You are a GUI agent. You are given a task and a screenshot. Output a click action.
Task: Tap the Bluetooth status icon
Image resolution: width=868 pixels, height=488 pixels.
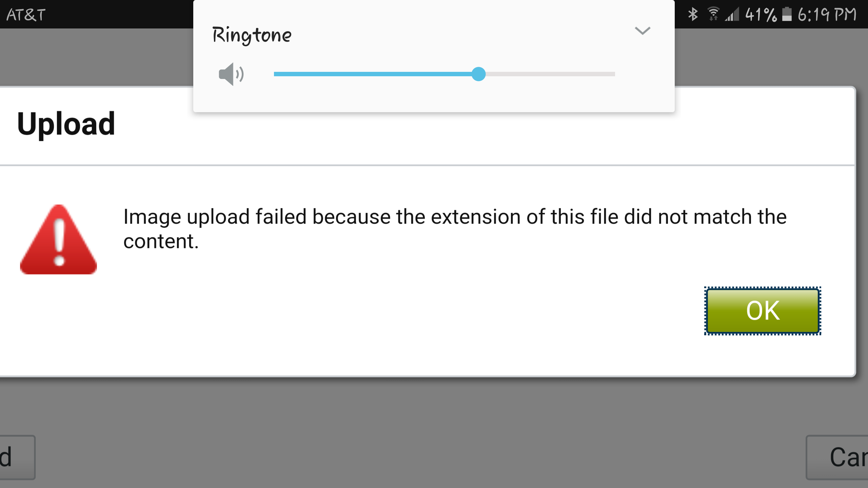pos(693,14)
